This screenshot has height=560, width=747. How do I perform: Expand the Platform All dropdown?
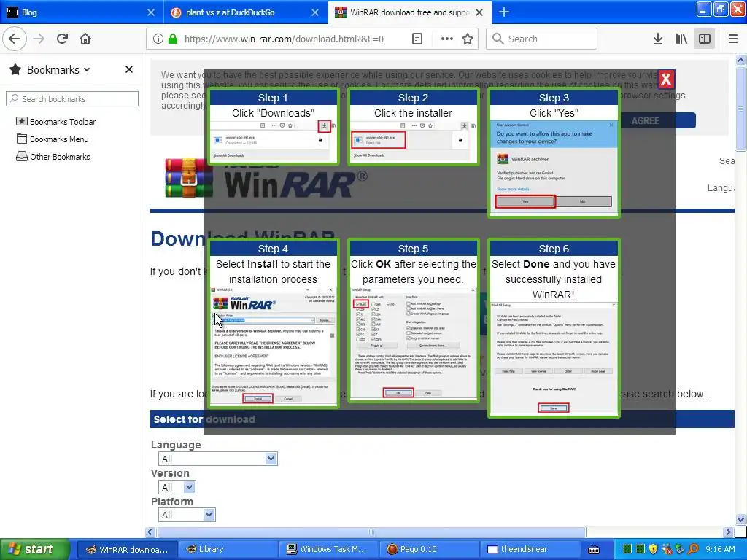187,515
